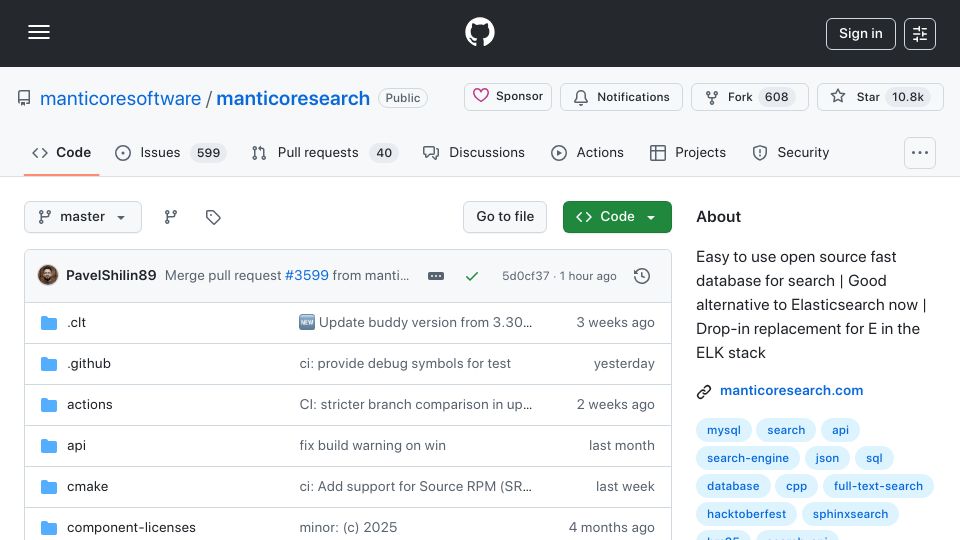Click the Go to file button
Image resolution: width=960 pixels, height=540 pixels.
504,217
